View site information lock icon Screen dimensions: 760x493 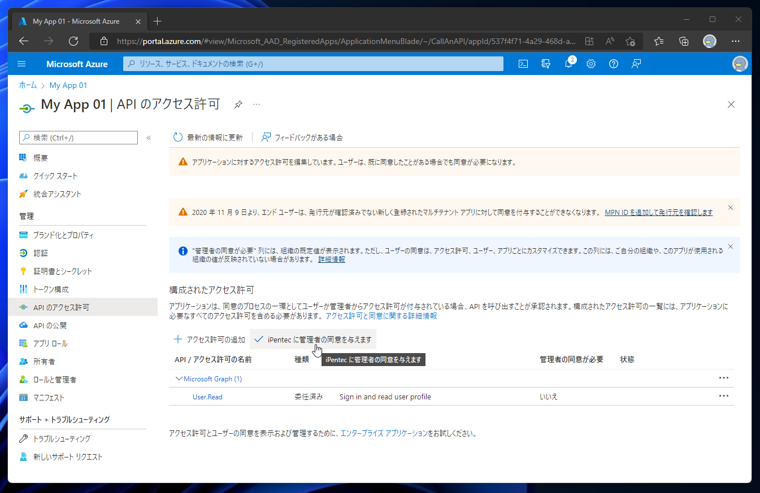click(104, 41)
